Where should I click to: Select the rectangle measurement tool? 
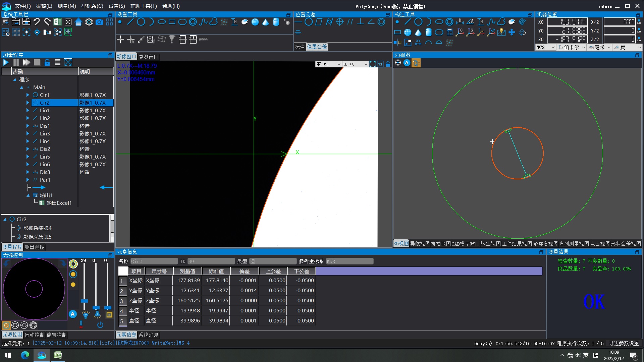tap(172, 22)
